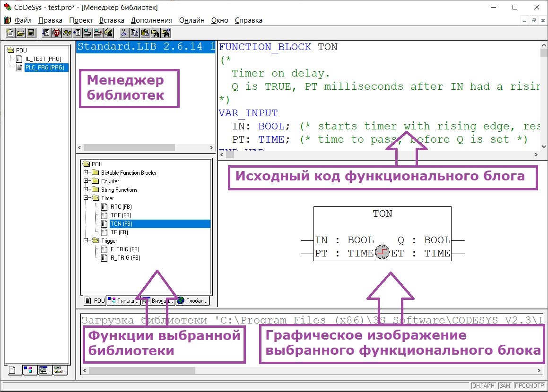Click the CoDeSys book icon in menu bar
Screen dimensions: 548x392
tap(8, 20)
